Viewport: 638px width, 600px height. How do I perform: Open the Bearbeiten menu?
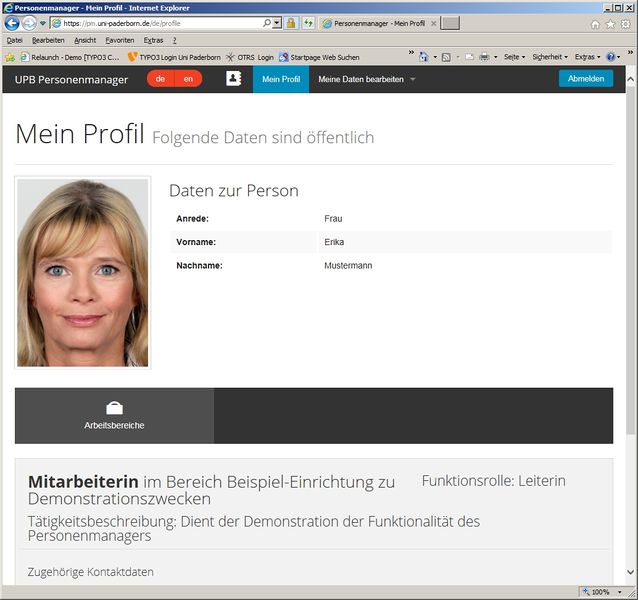click(x=48, y=40)
